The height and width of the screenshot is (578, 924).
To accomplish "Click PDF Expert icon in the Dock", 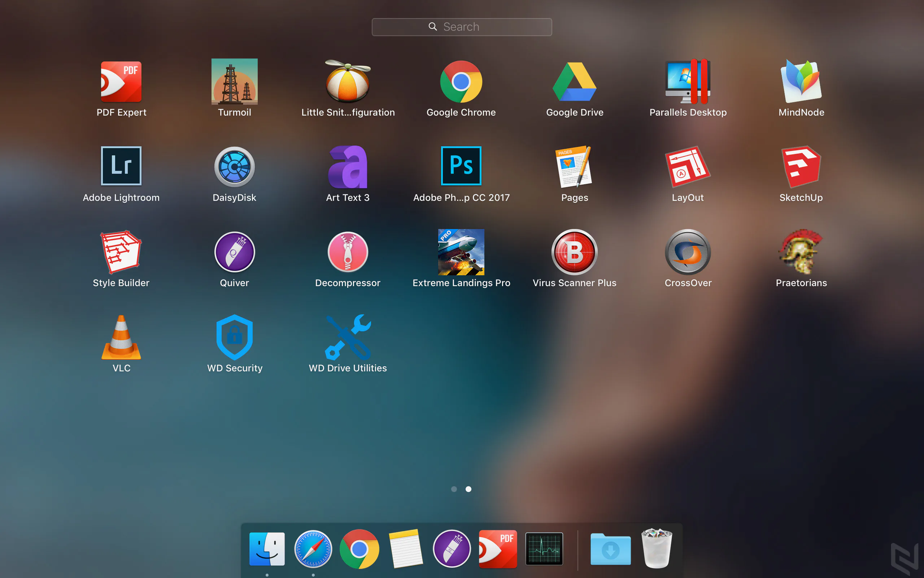I will pyautogui.click(x=498, y=549).
